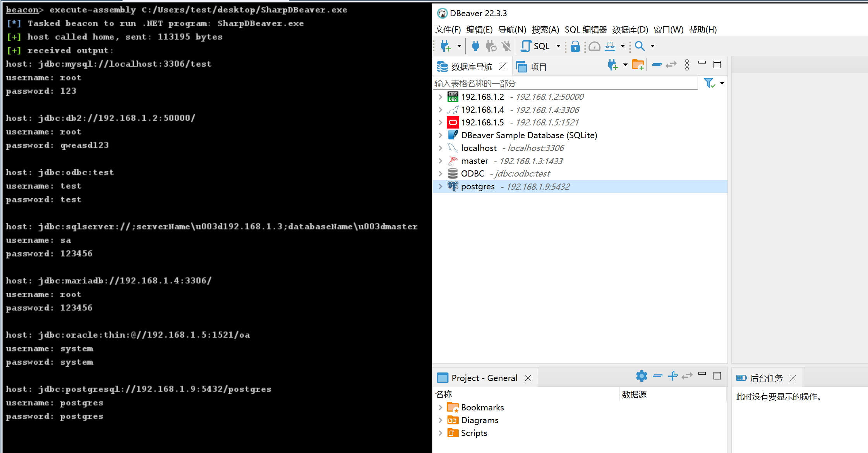Click the magnifier search icon in toolbar
Screen dimensions: 868x453
click(x=640, y=46)
